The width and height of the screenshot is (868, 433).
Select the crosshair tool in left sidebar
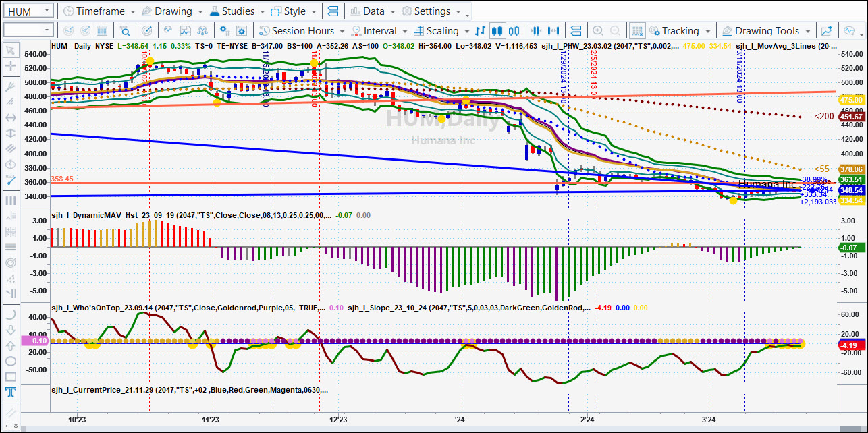pos(10,66)
